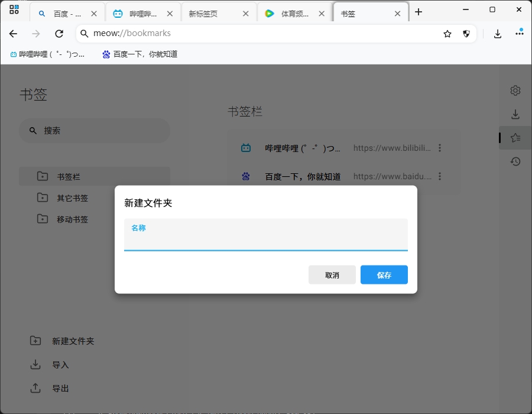The image size is (532, 414).
Task: Click 导入 to import bookmarks
Action: coord(50,364)
